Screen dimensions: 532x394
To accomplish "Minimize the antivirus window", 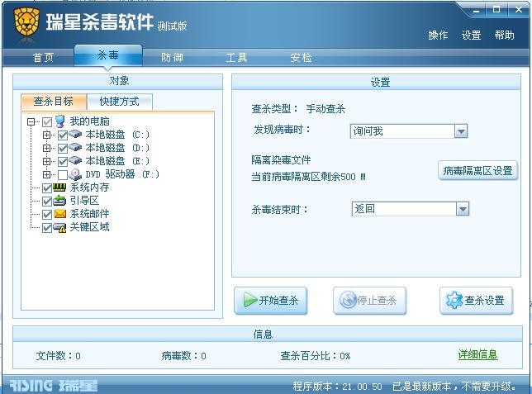I will coord(477,11).
